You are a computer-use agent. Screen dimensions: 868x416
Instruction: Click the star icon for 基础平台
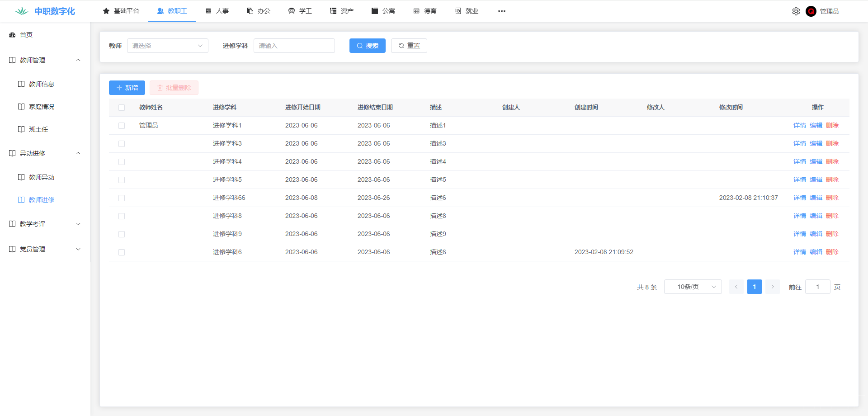(x=106, y=11)
